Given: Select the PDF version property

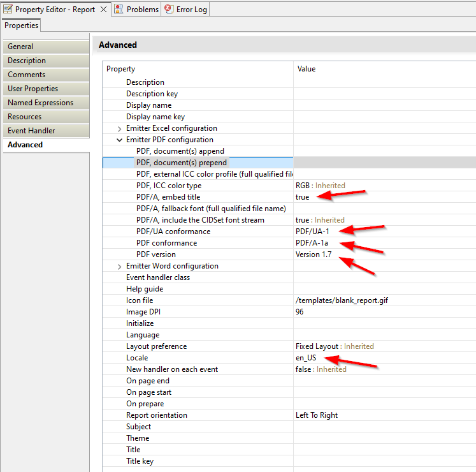Looking at the screenshot, I should tap(155, 254).
